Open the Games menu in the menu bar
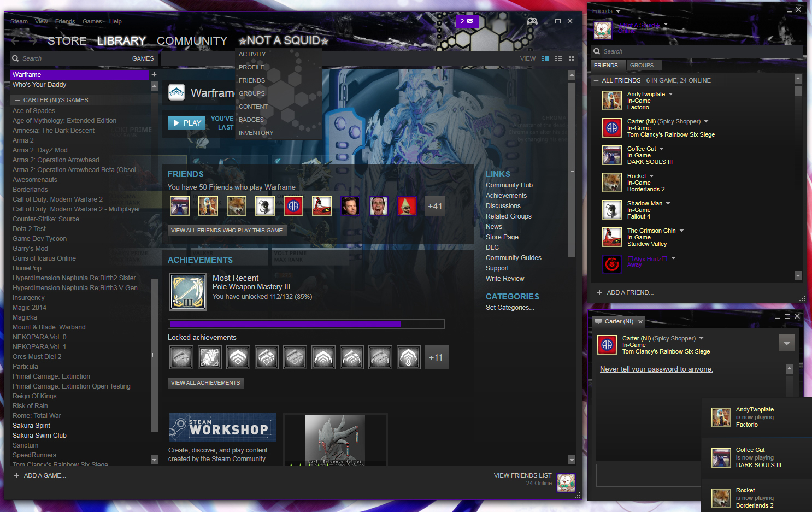Screen dimensions: 812x512 pyautogui.click(x=92, y=21)
